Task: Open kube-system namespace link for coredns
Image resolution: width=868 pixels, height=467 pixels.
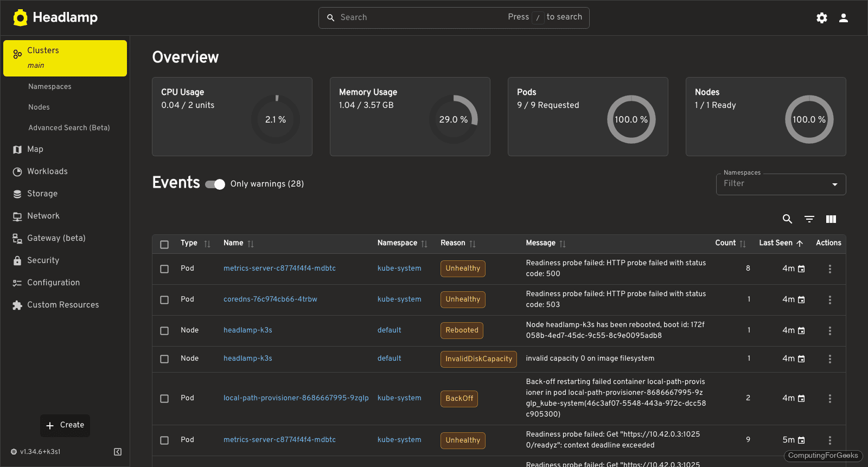Action: 399,299
